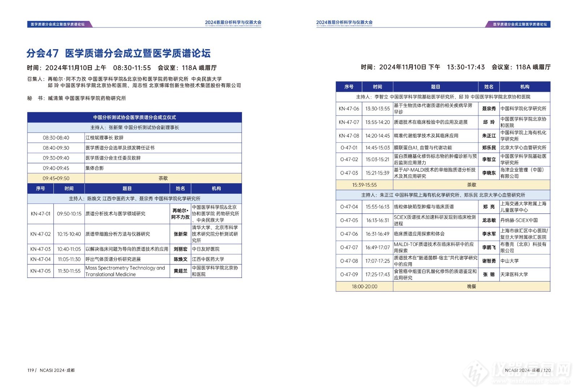Screen dimensions: 578x392
Task: Select 医学质谱分会主任委员致辞 entry
Action: tap(134, 158)
